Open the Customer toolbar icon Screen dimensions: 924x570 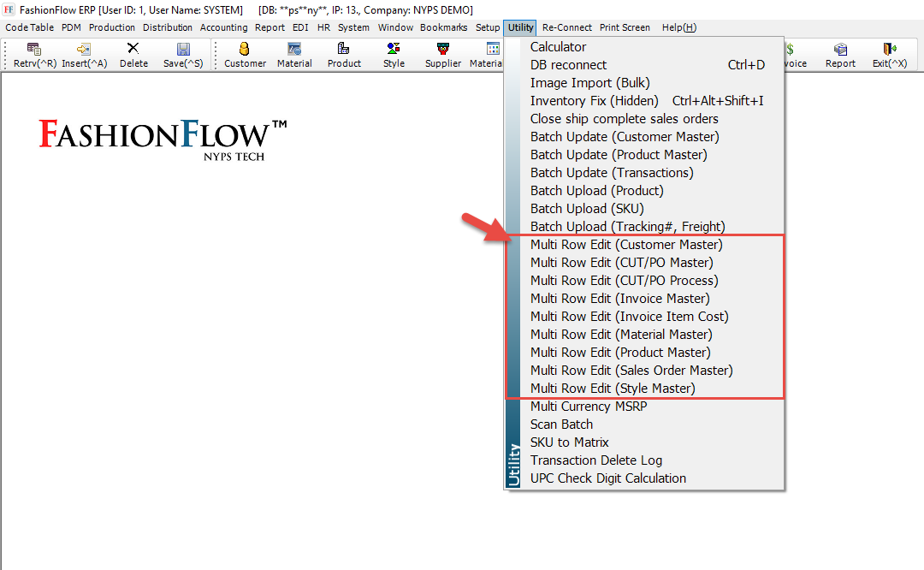pos(245,50)
